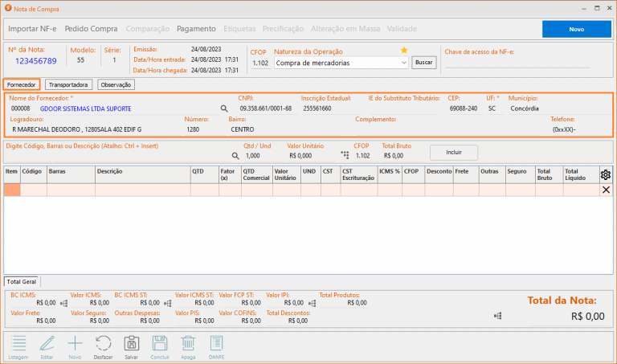Click the product search magnifier icon
This screenshot has height=364, width=617.
[x=235, y=156]
